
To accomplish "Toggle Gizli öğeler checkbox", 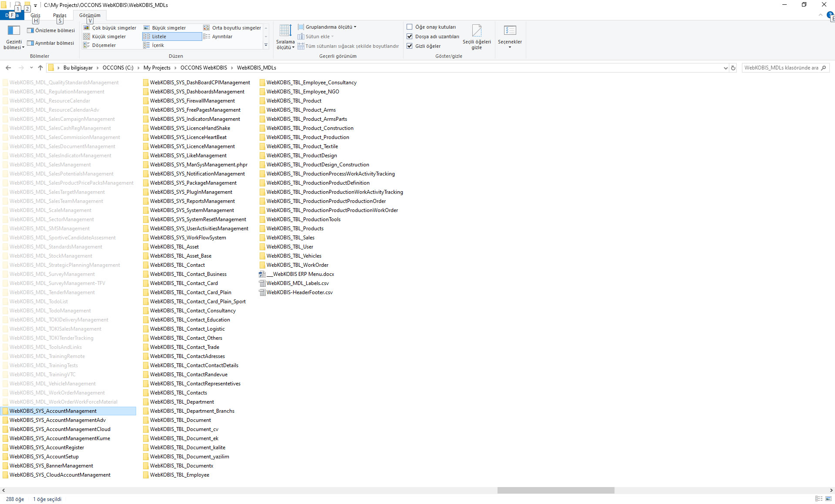I will click(409, 46).
